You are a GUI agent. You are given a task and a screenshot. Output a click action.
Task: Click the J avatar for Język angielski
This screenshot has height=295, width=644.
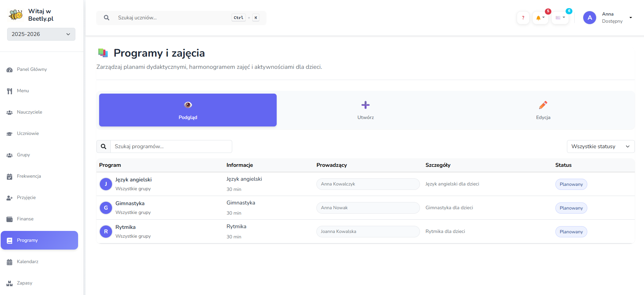(x=106, y=184)
